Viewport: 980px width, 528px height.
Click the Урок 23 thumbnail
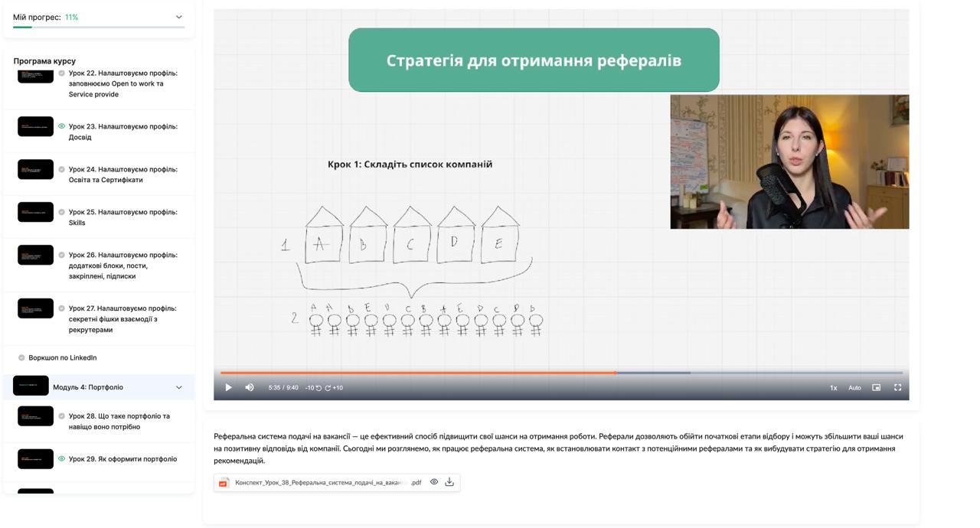pyautogui.click(x=35, y=127)
